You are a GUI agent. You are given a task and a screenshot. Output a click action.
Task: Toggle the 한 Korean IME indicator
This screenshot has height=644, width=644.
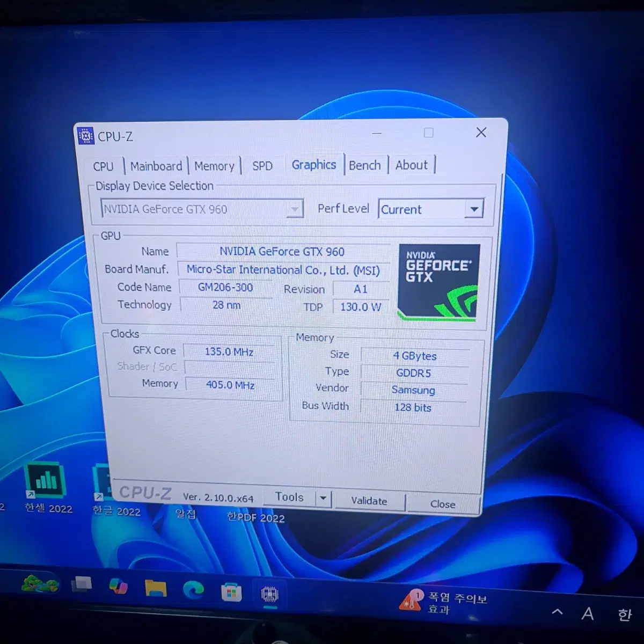[x=624, y=614]
